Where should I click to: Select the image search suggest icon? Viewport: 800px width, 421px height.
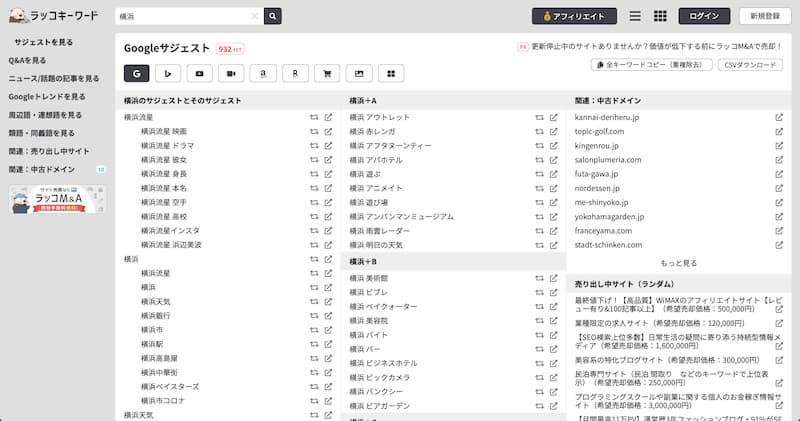coord(359,73)
